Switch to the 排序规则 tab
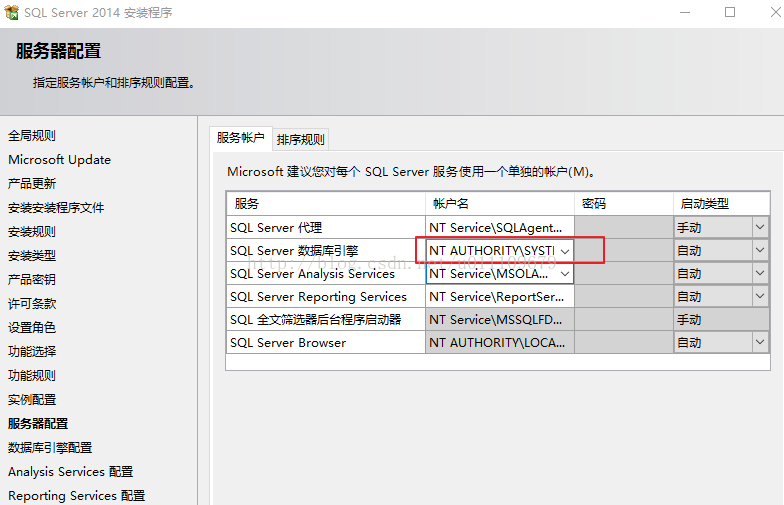The width and height of the screenshot is (784, 505). pos(300,140)
